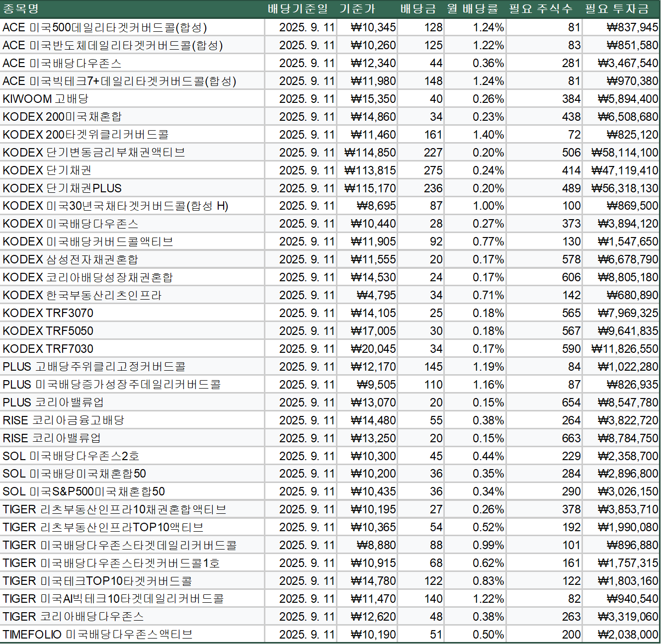
Task: Click the 배당기준일 column header
Action: click(x=301, y=9)
